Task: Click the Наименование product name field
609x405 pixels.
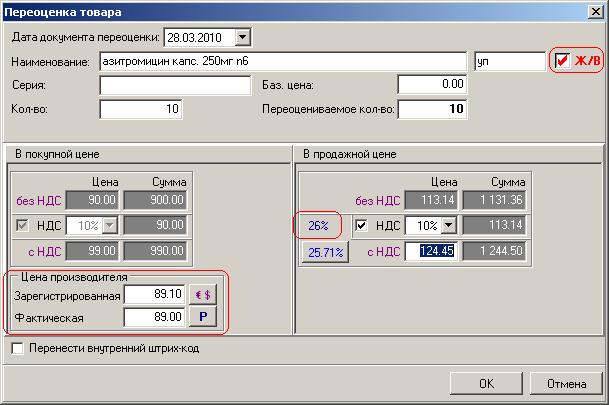Action: 284,62
